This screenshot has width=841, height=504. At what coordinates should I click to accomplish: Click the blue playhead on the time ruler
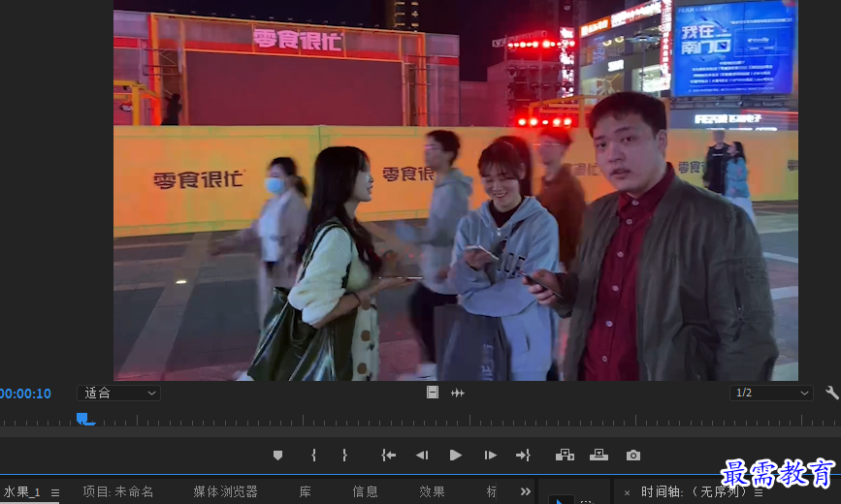pos(82,418)
